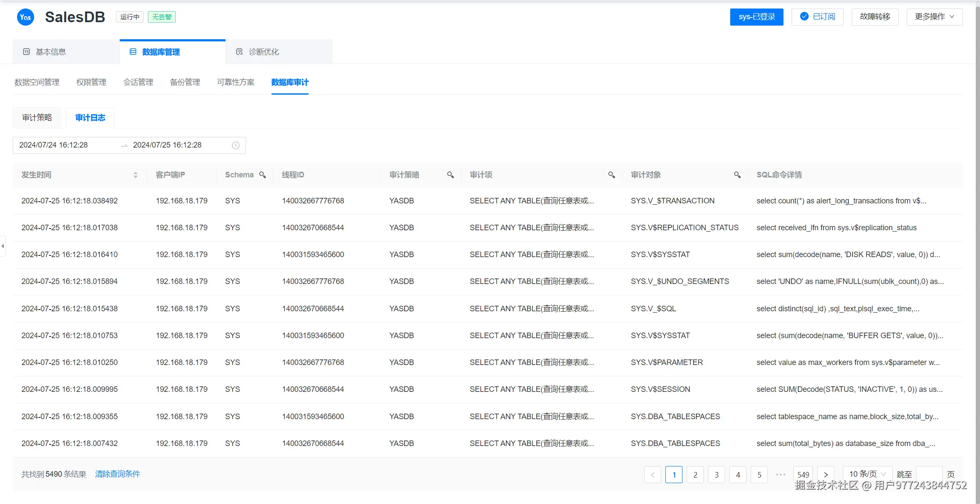
Task: Open the 审计策略 sub-tab
Action: pyautogui.click(x=37, y=118)
